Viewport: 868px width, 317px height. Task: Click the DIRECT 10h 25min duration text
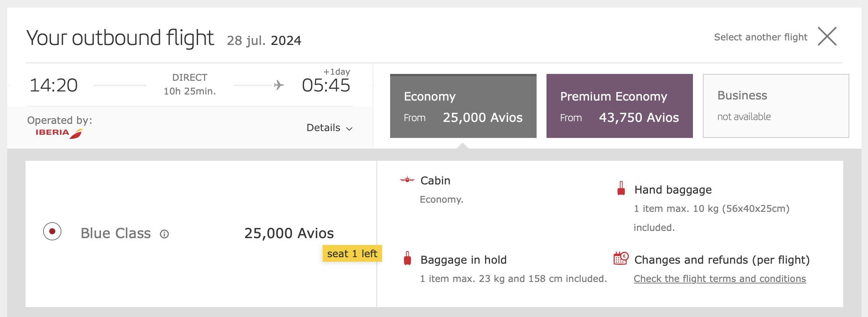pos(190,85)
